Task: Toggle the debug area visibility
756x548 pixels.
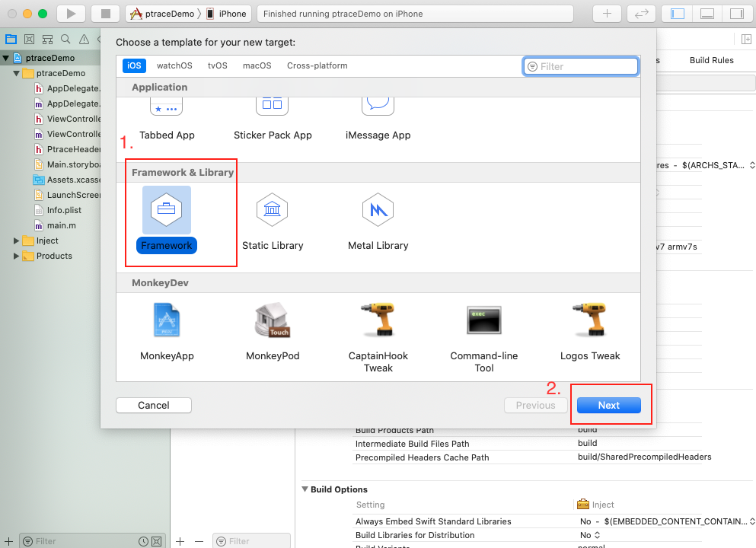Action: coord(707,14)
